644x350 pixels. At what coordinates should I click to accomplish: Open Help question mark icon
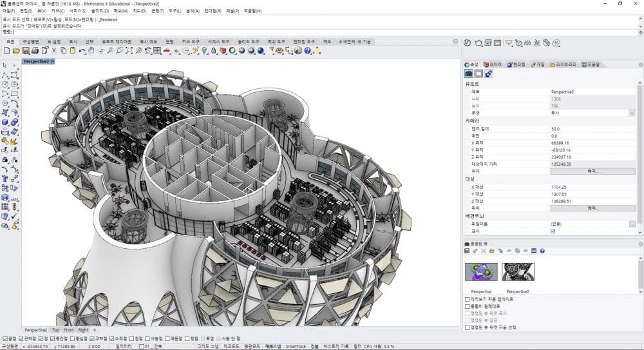point(308,50)
